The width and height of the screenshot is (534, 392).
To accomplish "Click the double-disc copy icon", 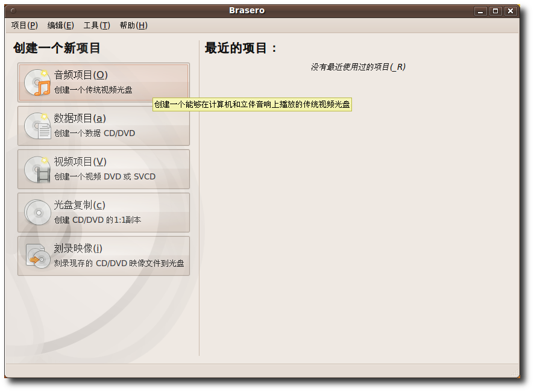I will (x=37, y=213).
